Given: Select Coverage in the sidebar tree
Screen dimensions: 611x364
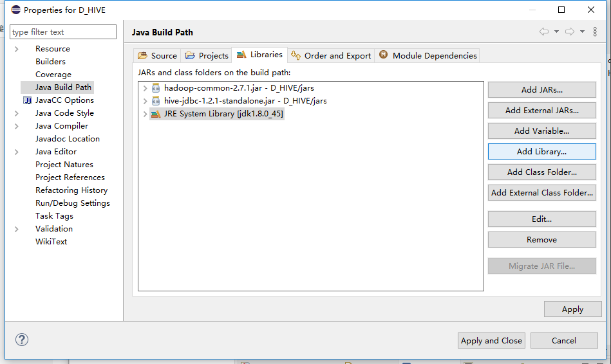Looking at the screenshot, I should 53,75.
